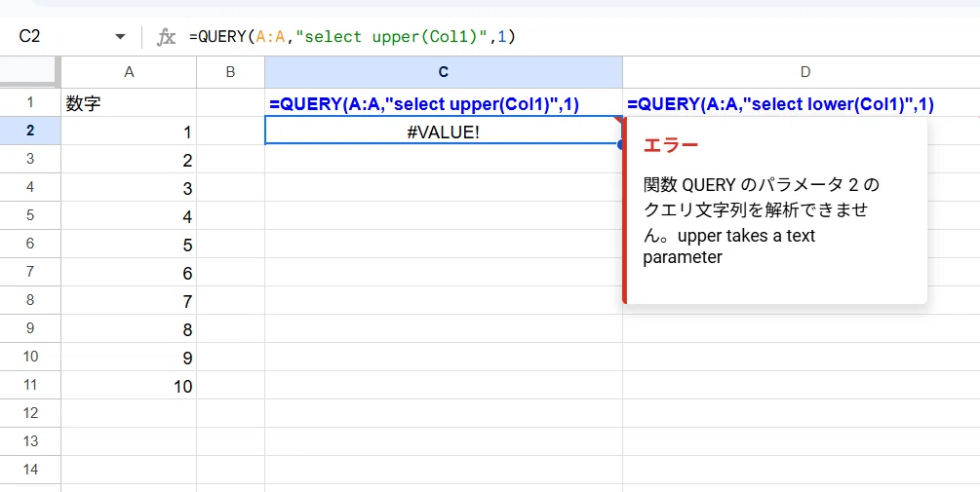Select row 2 header
The width and height of the screenshot is (980, 492).
(x=30, y=131)
